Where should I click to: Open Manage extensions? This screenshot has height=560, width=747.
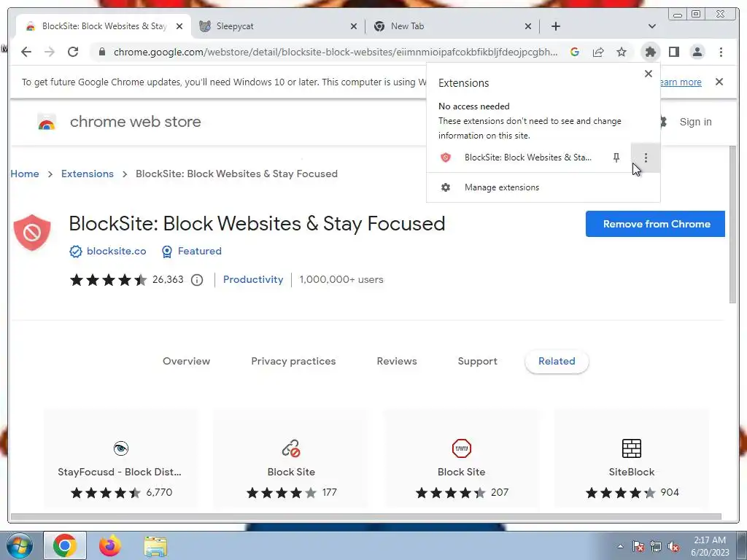(x=543, y=187)
